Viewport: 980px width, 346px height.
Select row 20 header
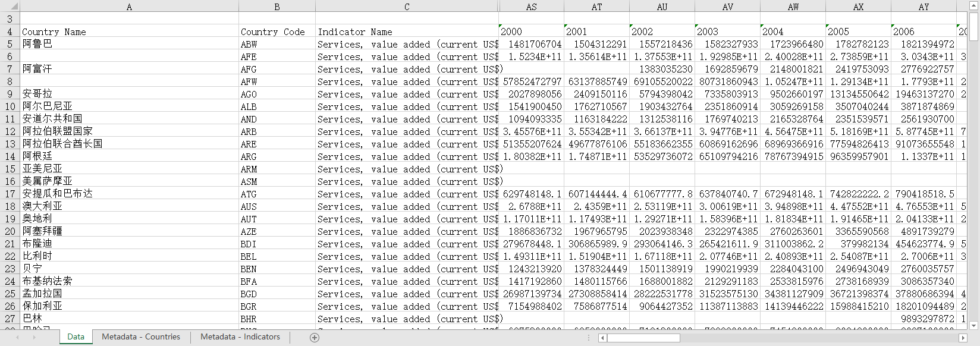10,231
